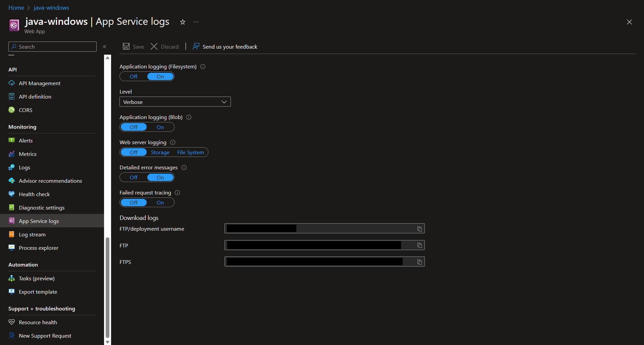Screen dimensions: 644x345
Task: Click the Process explorer icon
Action: pyautogui.click(x=12, y=248)
